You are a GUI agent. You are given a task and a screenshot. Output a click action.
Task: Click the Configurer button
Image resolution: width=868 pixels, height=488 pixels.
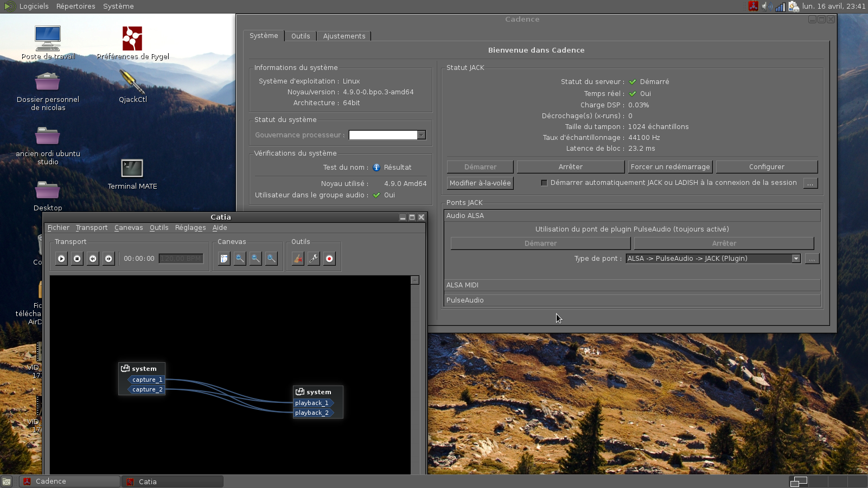tap(767, 167)
